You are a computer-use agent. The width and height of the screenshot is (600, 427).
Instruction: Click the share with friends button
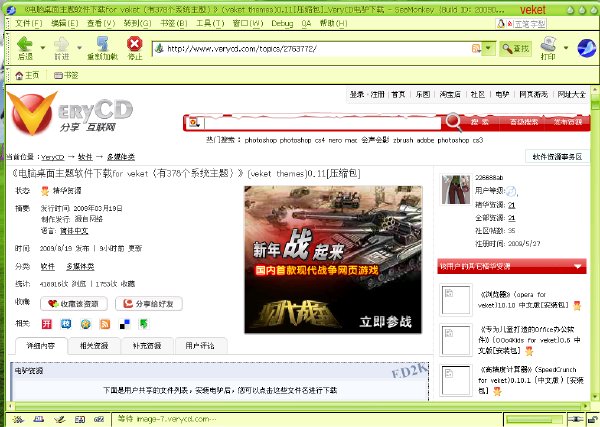click(149, 304)
